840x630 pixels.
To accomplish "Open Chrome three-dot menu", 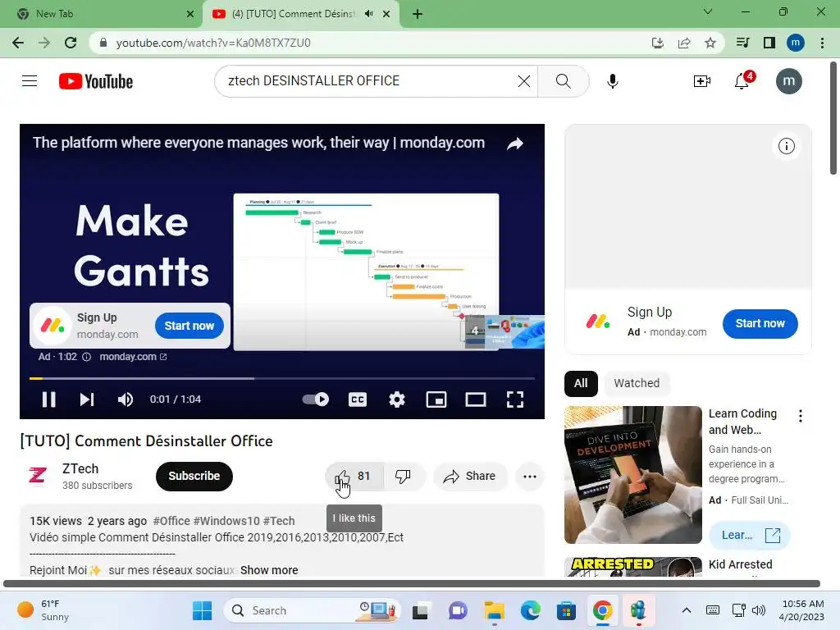I will pyautogui.click(x=822, y=43).
